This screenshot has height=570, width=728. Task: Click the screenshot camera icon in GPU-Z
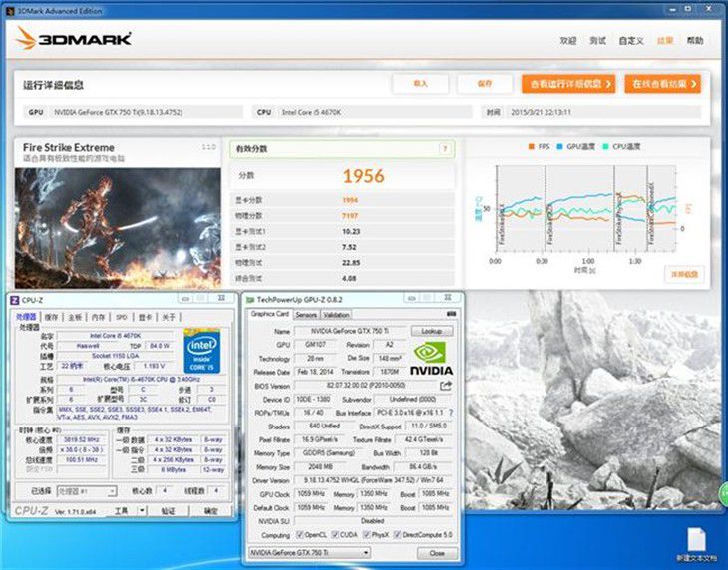coord(451,314)
